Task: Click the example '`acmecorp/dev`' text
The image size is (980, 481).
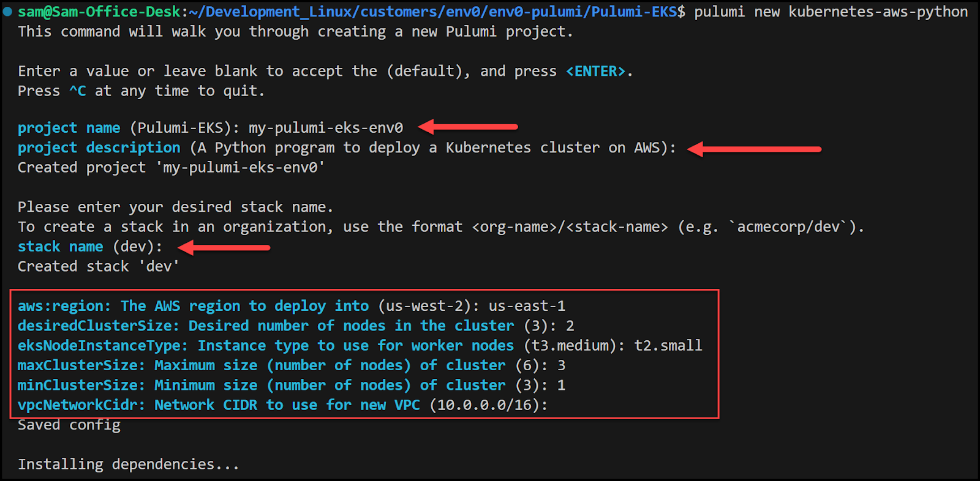Action: (788, 227)
